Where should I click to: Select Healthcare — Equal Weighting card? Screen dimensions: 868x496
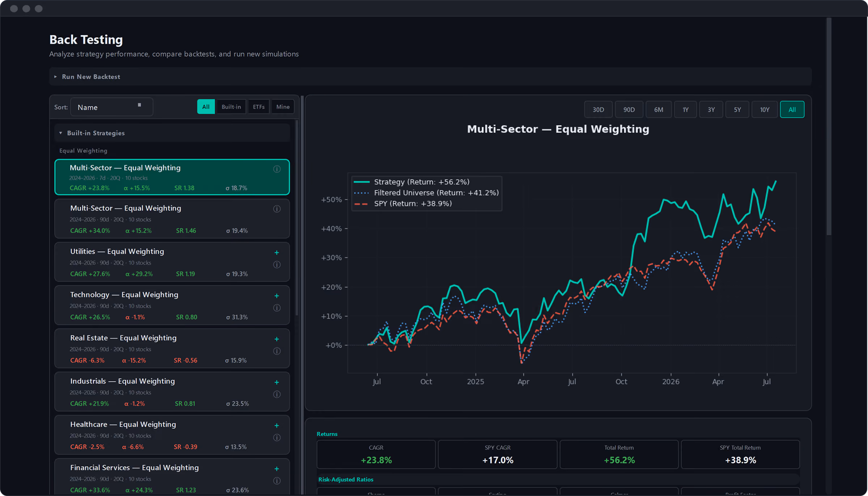(172, 435)
